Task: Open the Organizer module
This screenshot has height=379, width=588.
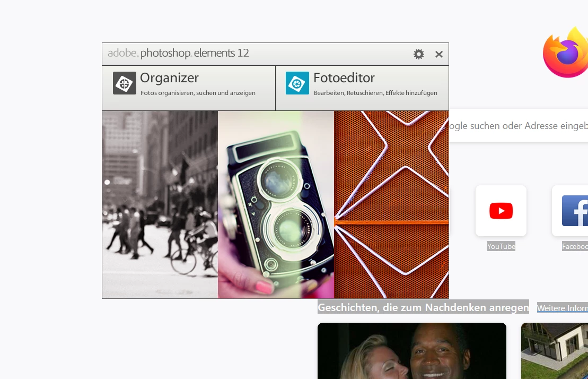Action: (189, 88)
